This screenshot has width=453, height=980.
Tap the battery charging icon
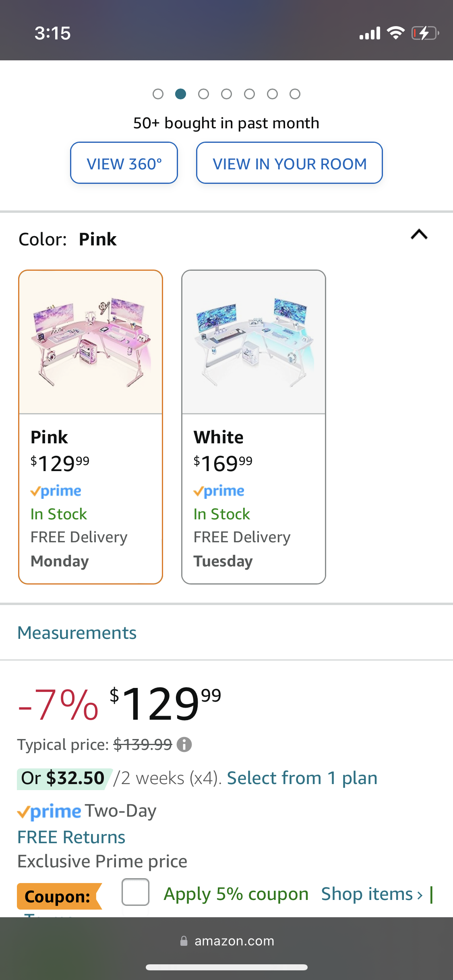pyautogui.click(x=425, y=33)
